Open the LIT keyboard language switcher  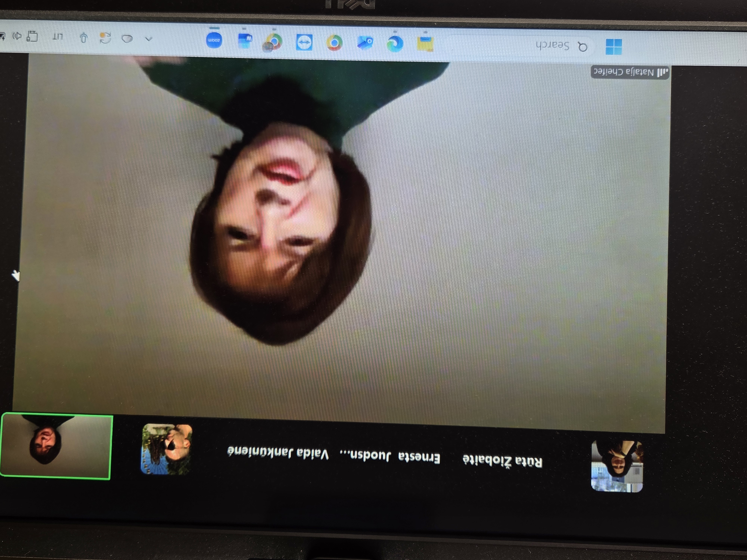pos(58,37)
